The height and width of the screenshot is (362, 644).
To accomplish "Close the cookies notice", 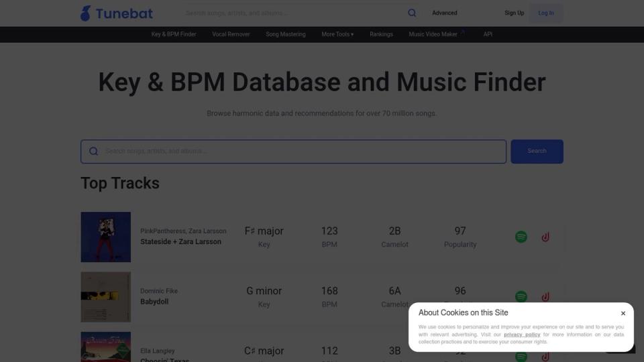I will [623, 313].
